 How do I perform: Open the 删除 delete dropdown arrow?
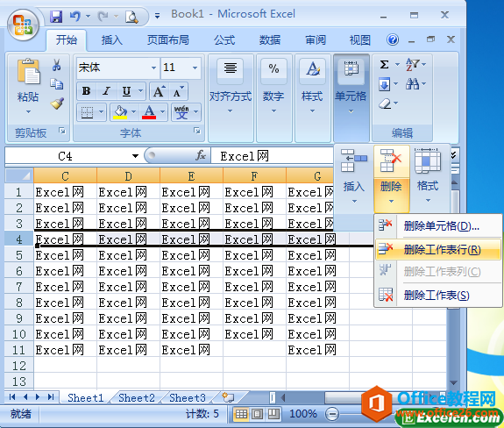pyautogui.click(x=391, y=202)
